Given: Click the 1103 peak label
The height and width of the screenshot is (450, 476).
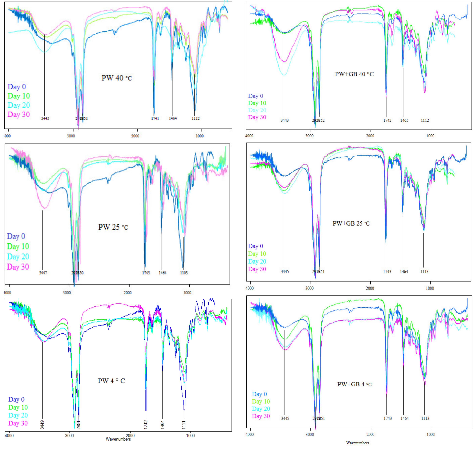Looking at the screenshot, I should click(x=184, y=273).
